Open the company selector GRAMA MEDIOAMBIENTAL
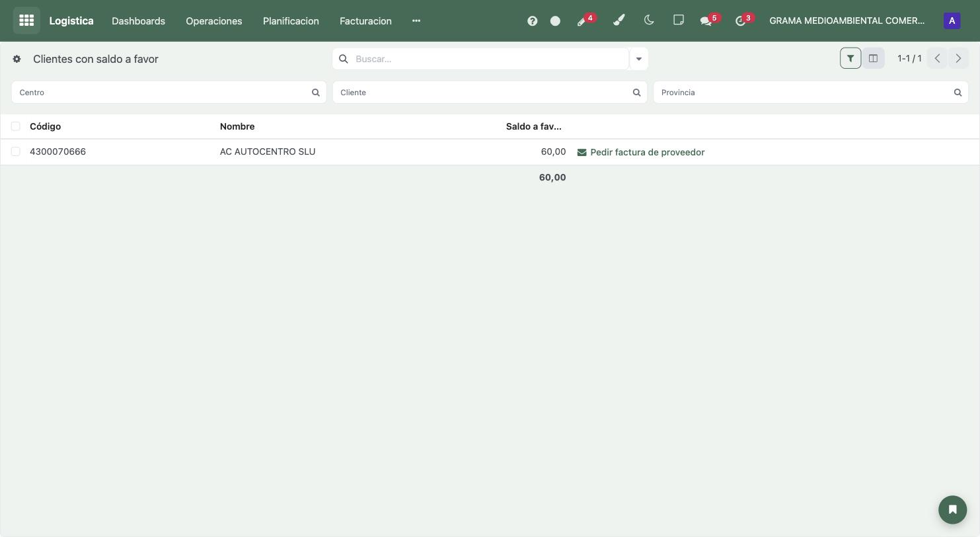 tap(847, 21)
